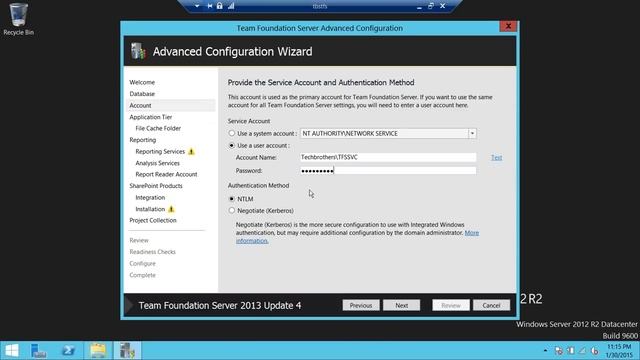Choose Negotiate (Kerberos) authentication

tap(232, 211)
